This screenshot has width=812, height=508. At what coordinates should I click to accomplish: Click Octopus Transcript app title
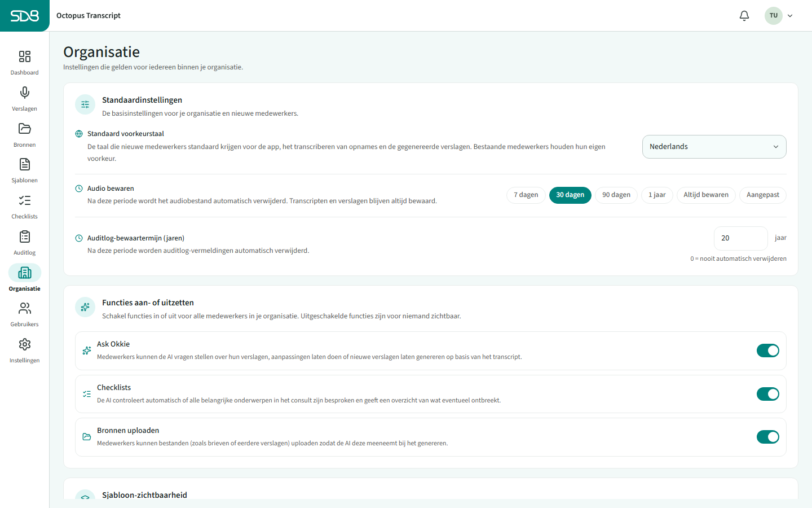89,16
